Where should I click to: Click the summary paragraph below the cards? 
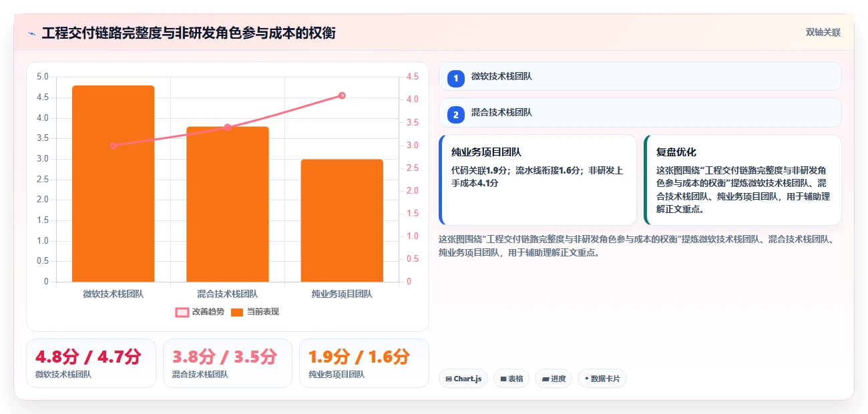tap(638, 246)
